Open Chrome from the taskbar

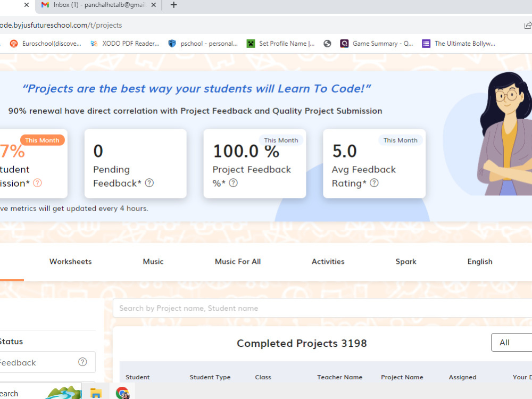pos(122,393)
